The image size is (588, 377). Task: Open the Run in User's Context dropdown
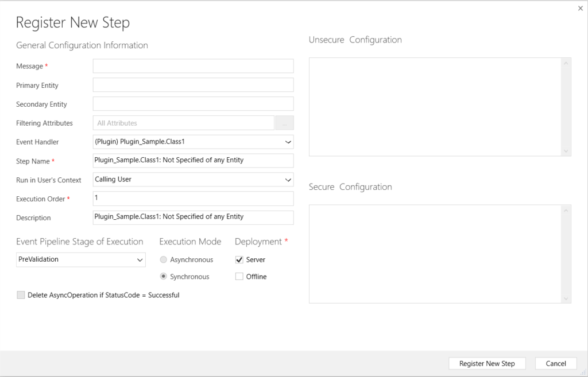[288, 180]
